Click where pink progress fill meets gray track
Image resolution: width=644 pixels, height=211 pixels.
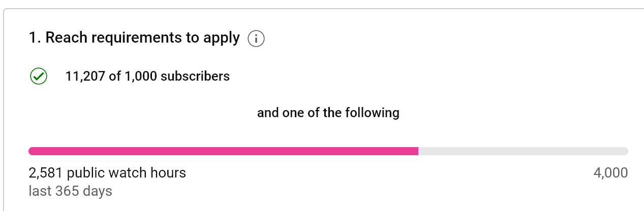tap(418, 151)
